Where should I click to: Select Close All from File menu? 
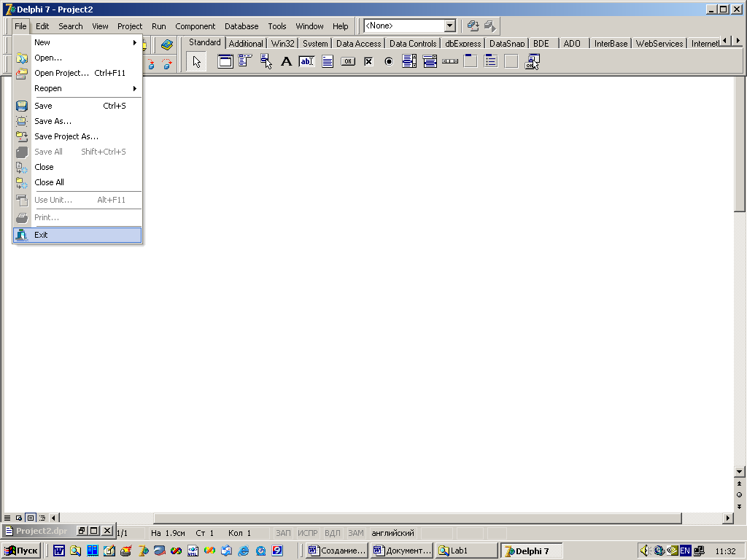(77, 182)
